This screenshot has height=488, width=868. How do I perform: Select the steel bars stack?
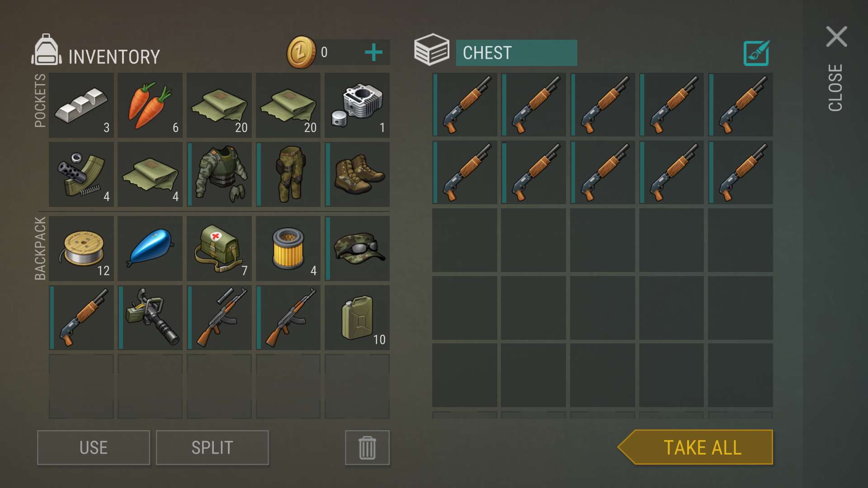pyautogui.click(x=81, y=105)
